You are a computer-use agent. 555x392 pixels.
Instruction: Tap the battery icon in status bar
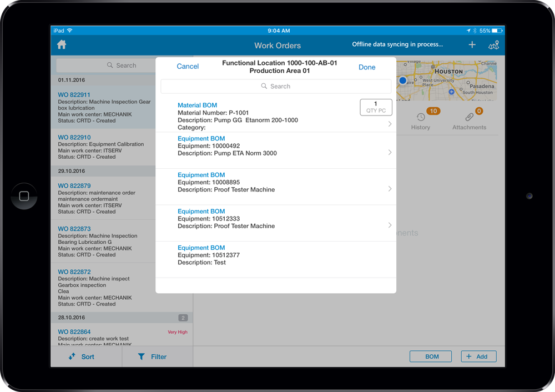497,31
